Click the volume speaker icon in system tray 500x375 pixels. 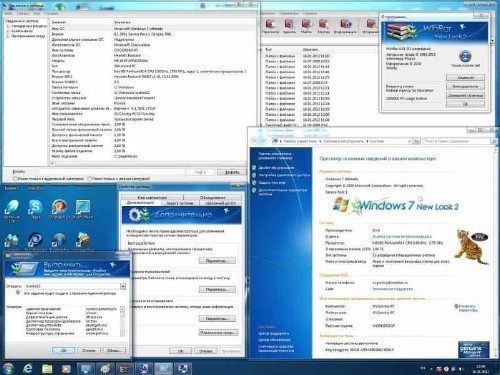(x=461, y=369)
